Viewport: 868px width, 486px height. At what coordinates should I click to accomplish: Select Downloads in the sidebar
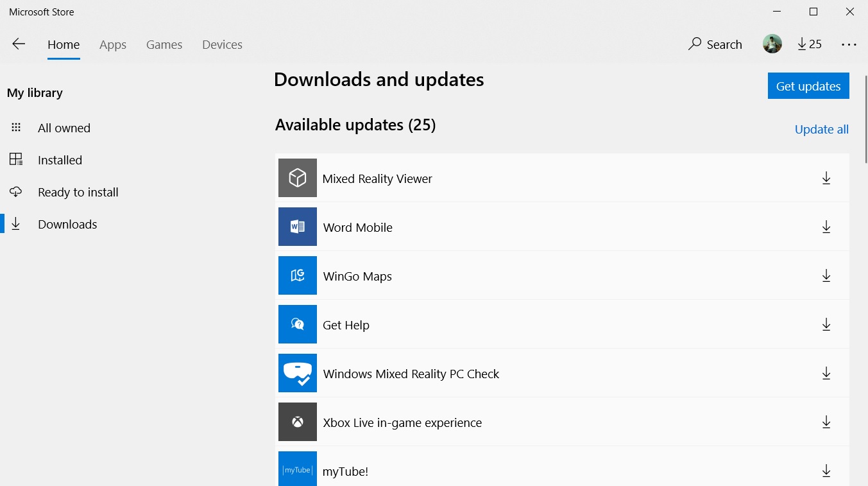tap(67, 224)
